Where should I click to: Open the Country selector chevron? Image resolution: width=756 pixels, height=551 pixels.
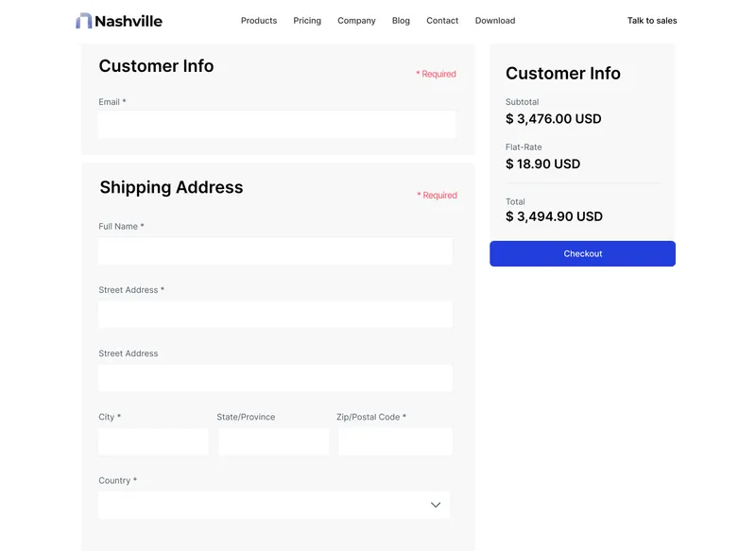click(436, 504)
